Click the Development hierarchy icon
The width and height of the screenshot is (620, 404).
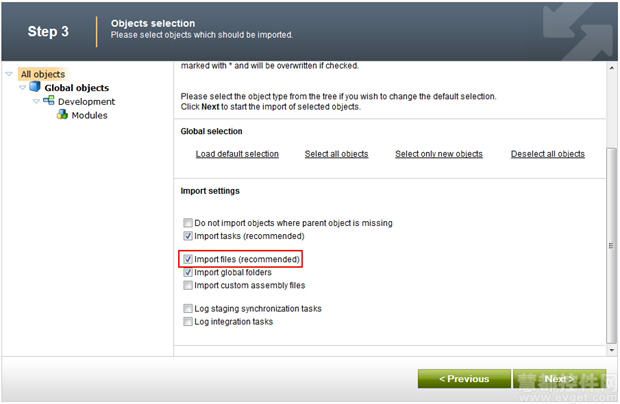click(49, 100)
